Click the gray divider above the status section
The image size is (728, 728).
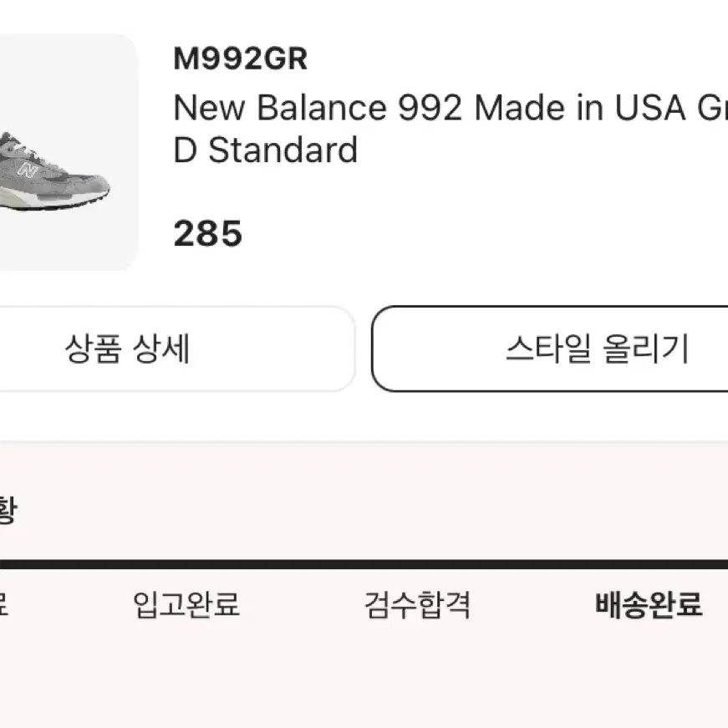[364, 441]
